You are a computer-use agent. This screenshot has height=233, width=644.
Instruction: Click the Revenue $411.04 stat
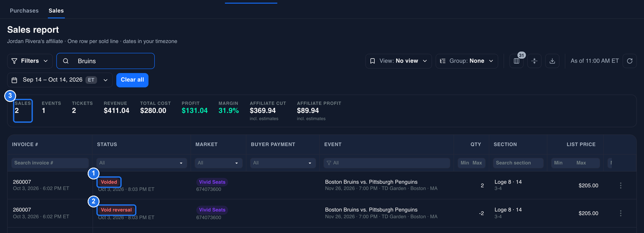coord(117,107)
